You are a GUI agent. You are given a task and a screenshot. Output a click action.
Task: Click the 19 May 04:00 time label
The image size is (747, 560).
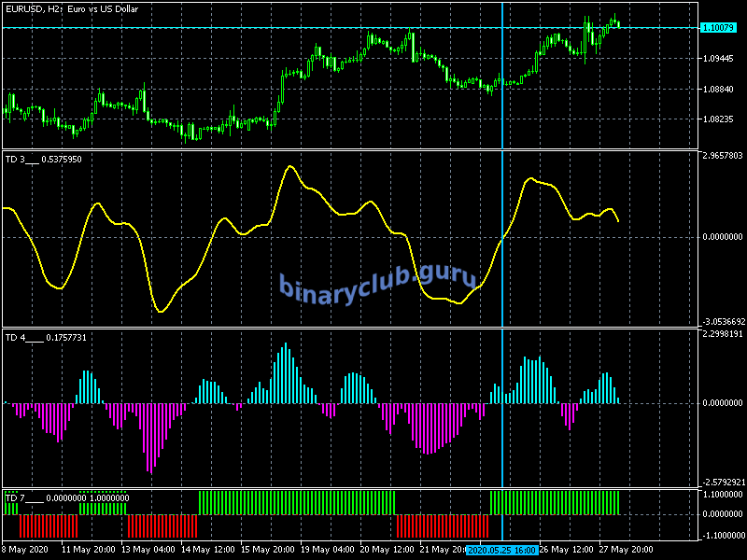329,551
